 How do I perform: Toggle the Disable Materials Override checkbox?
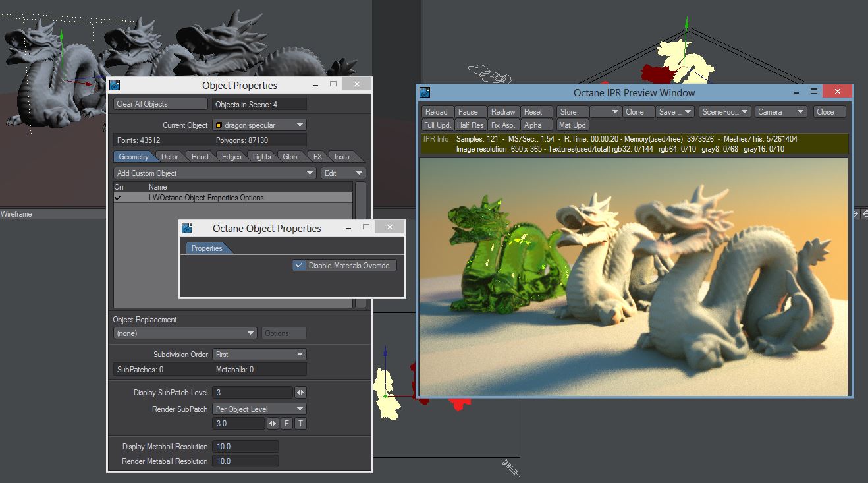click(300, 266)
